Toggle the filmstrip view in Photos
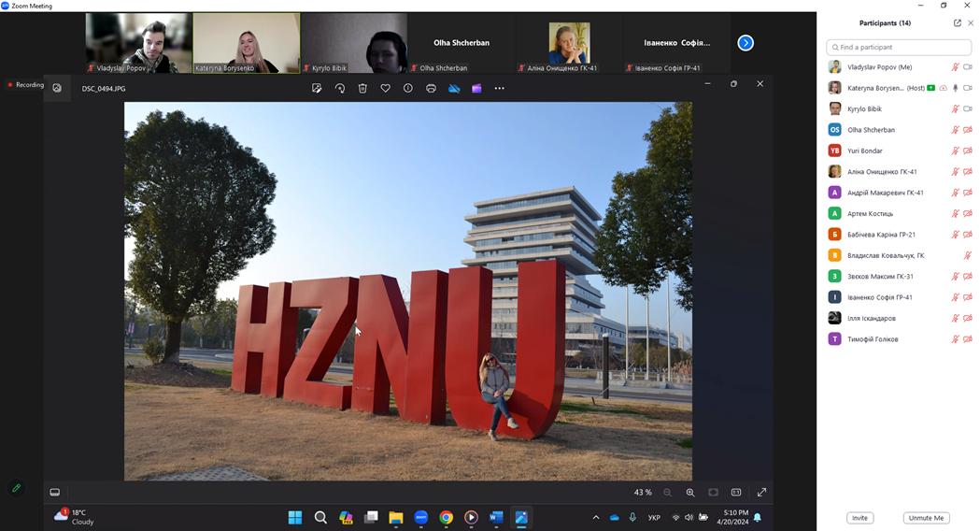 [x=55, y=493]
